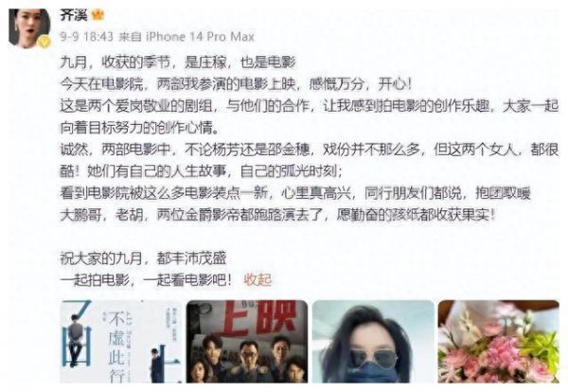Click the yellow verified V badge
Image resolution: width=568 pixels, height=392 pixels.
point(44,43)
